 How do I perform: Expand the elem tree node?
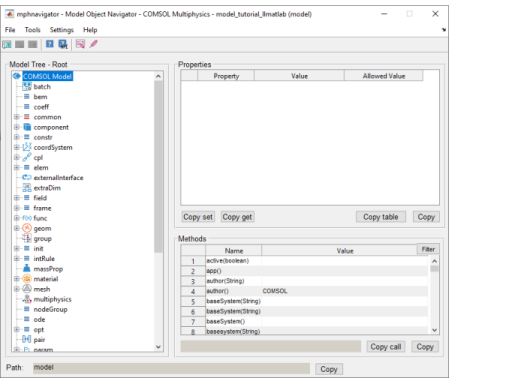16,167
